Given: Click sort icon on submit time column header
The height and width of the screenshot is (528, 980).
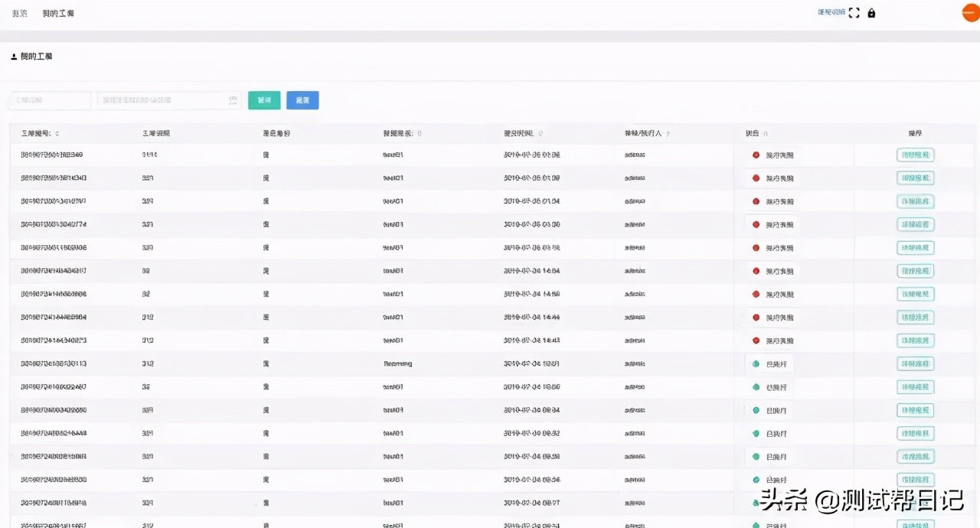Looking at the screenshot, I should click(541, 134).
